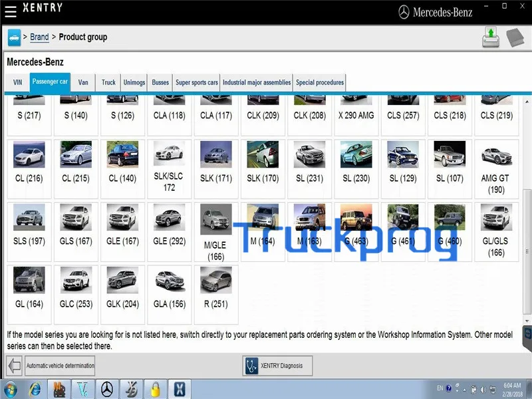This screenshot has height=399, width=532.
Task: Click the model list scroll down arrow
Action: pos(527,321)
